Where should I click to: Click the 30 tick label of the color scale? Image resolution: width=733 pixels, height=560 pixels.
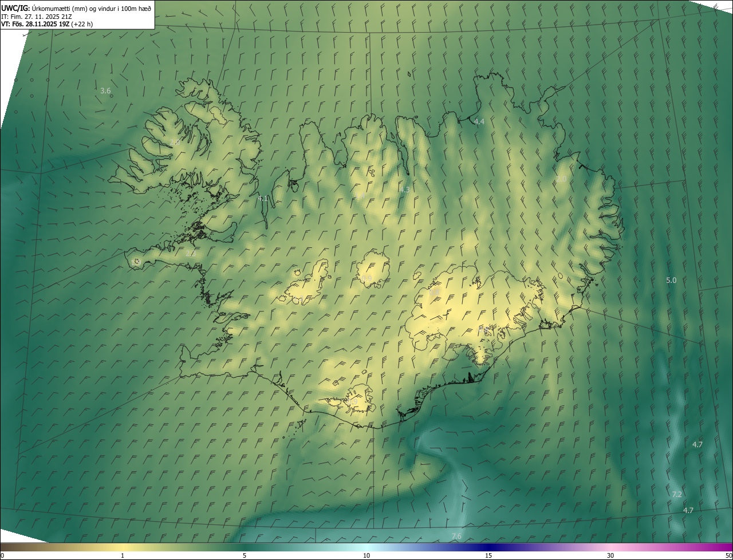click(610, 555)
